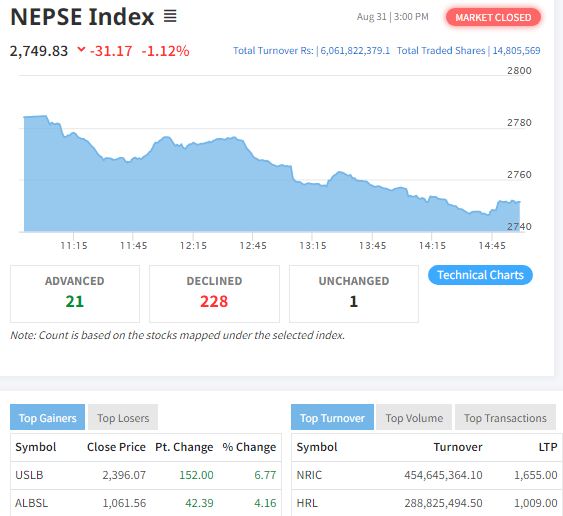This screenshot has width=563, height=516.
Task: Click the NRIC symbol in turnover table
Action: click(309, 475)
